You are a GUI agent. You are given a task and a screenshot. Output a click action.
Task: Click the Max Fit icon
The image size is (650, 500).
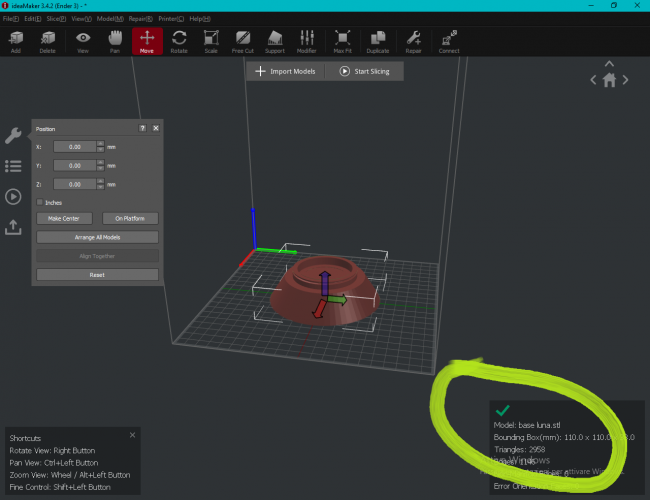pyautogui.click(x=342, y=40)
